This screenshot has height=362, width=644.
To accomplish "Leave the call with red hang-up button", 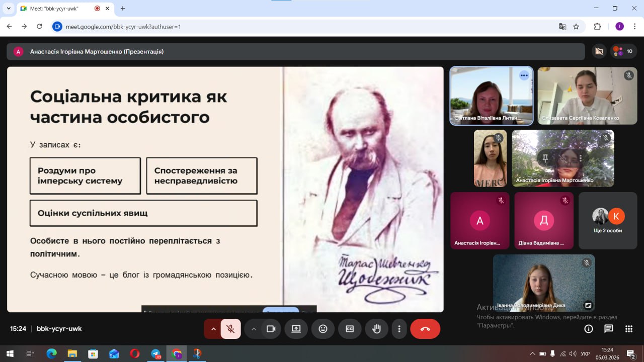I will click(425, 329).
